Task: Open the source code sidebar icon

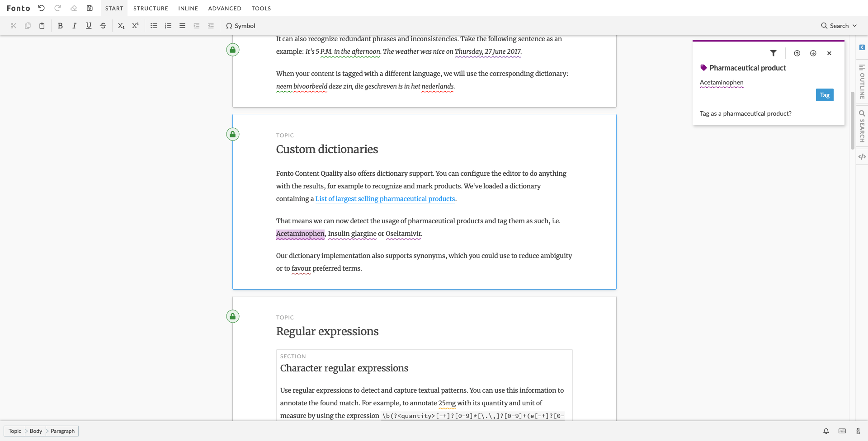Action: 862,157
